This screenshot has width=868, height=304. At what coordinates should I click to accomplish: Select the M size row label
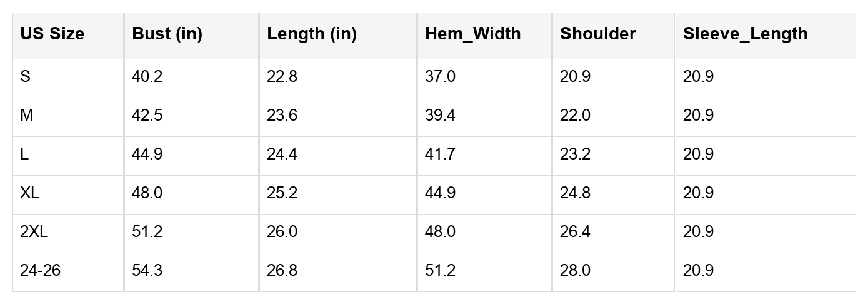[26, 116]
